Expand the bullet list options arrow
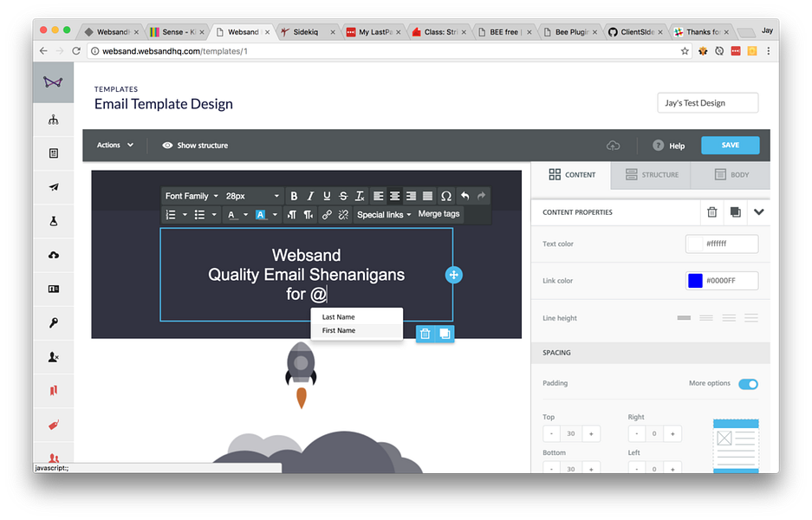Screen dimensions: 812x520 [x=214, y=214]
